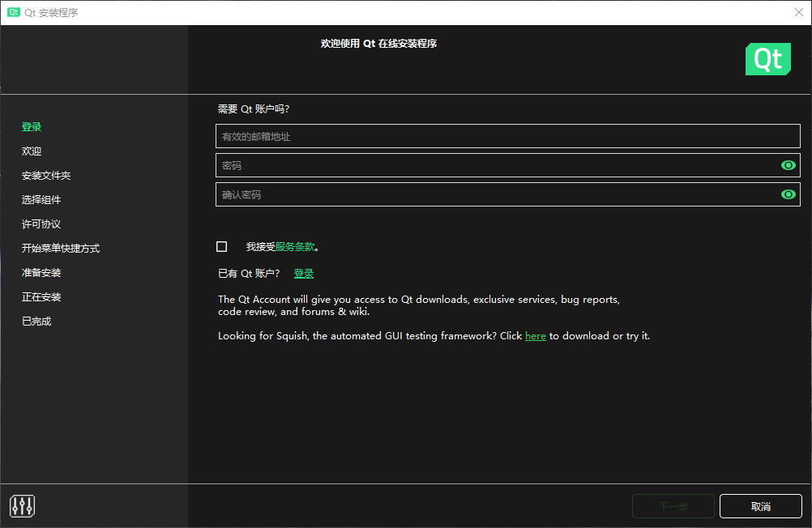
Task: Click into the 密码 text field
Action: point(494,165)
